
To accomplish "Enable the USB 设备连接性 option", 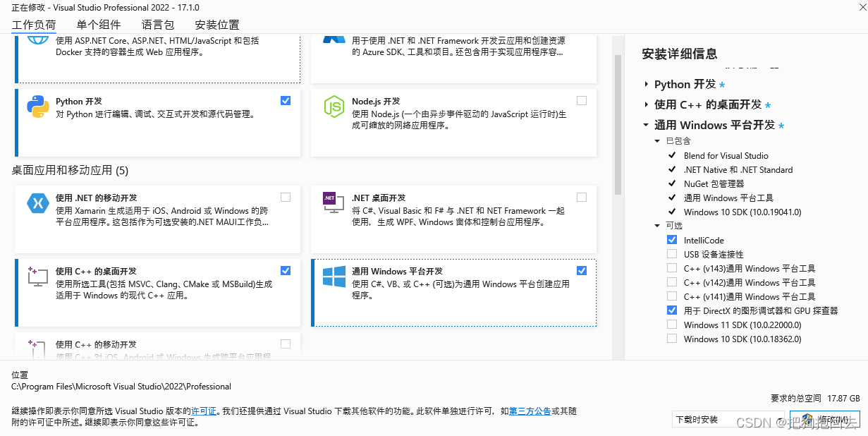I will point(672,254).
